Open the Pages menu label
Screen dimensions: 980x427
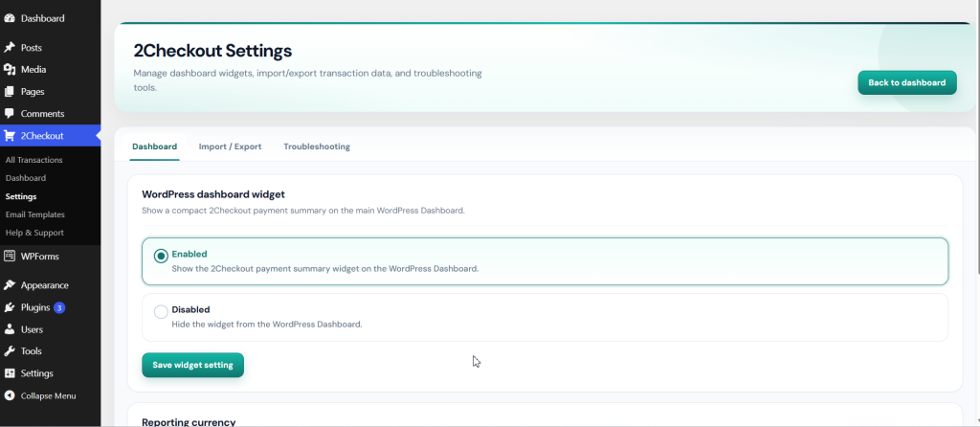click(33, 92)
